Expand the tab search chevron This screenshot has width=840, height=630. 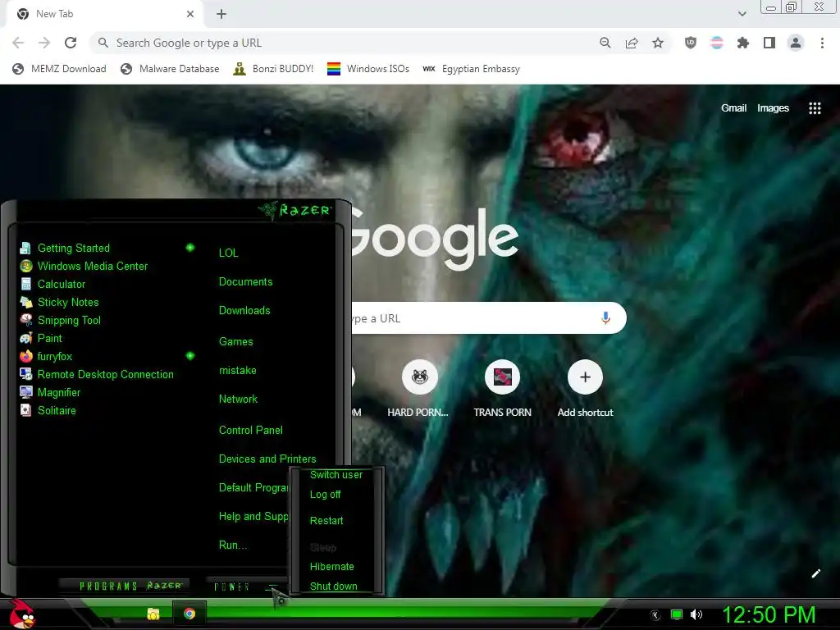[x=742, y=14]
